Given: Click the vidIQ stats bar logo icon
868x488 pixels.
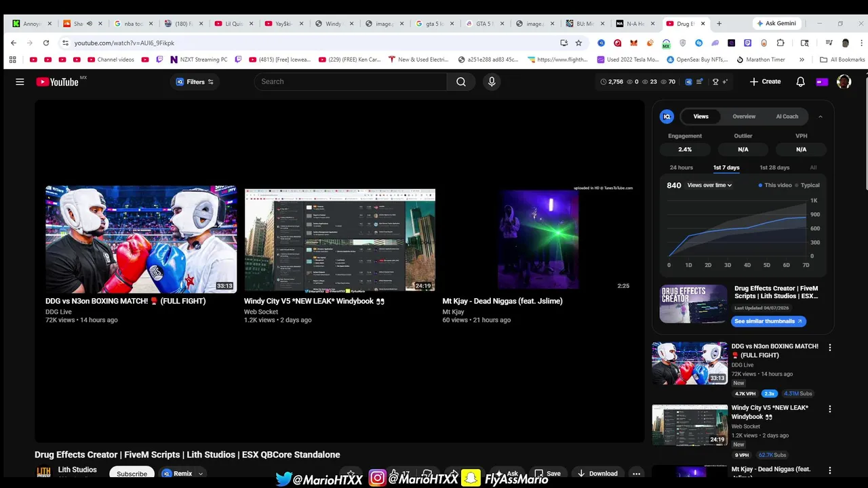Looking at the screenshot, I should click(688, 81).
